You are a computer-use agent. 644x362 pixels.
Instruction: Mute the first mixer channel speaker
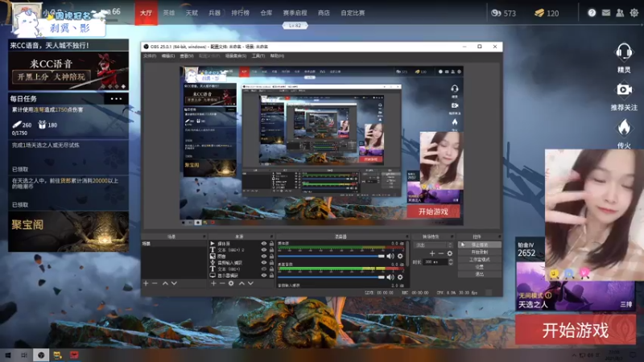390,256
